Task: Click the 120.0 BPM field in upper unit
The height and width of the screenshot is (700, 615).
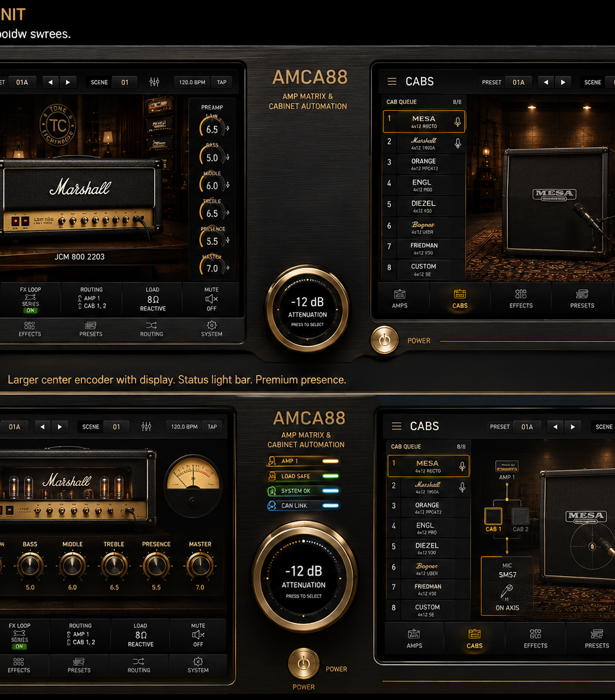Action: coord(192,82)
